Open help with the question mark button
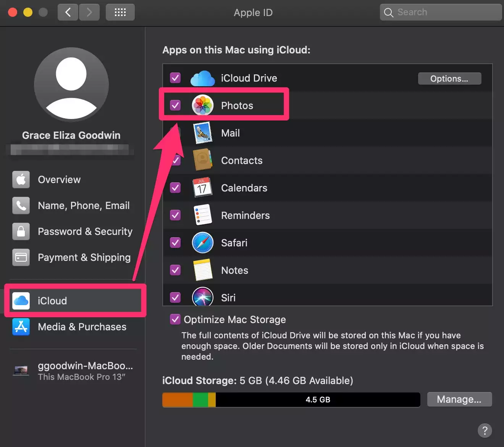The width and height of the screenshot is (504, 447). click(485, 431)
